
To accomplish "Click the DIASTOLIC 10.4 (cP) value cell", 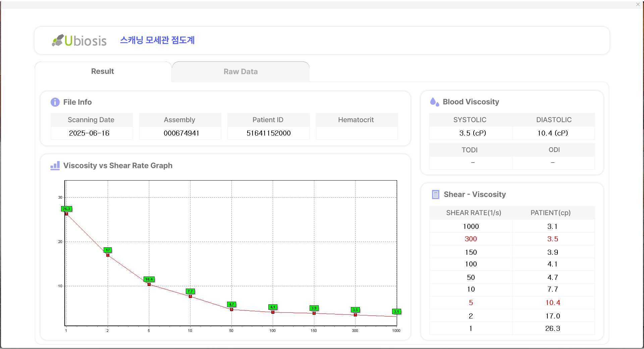I will [552, 133].
